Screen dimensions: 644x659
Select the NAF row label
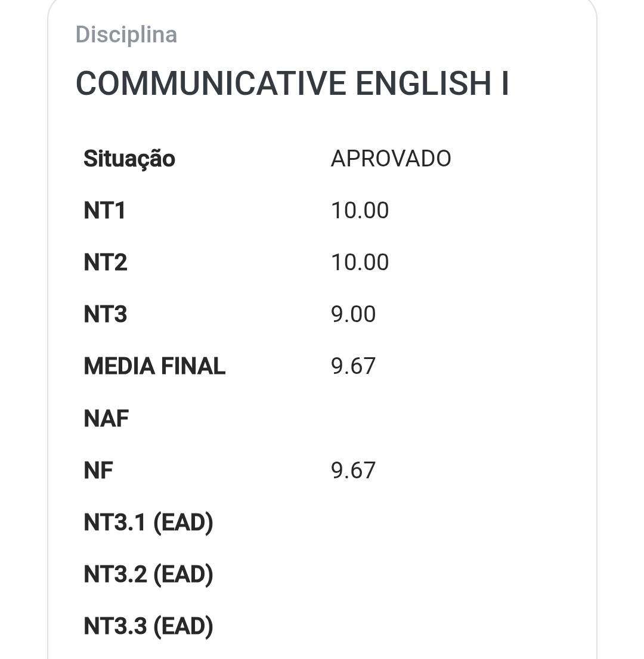click(106, 419)
